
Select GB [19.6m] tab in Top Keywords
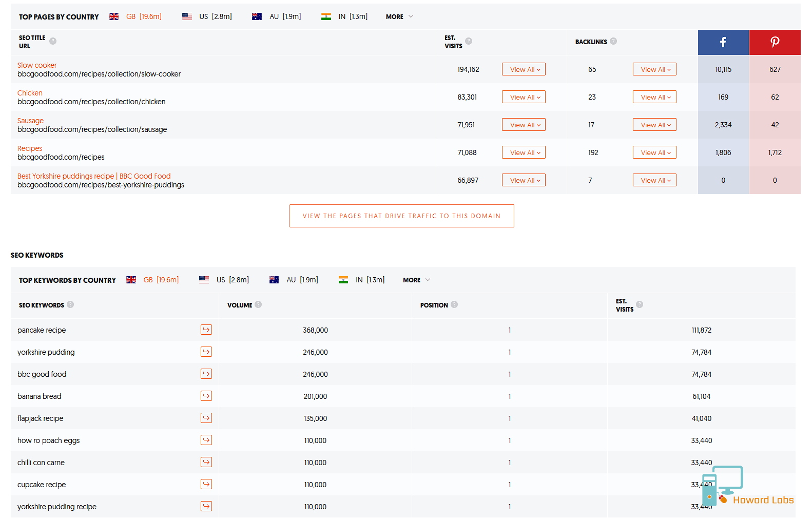click(x=161, y=280)
